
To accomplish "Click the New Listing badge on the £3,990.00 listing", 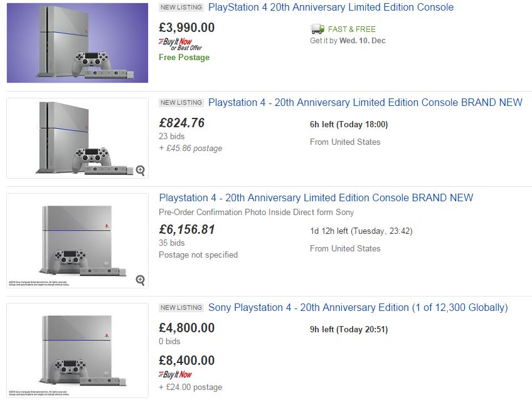I will pos(181,8).
